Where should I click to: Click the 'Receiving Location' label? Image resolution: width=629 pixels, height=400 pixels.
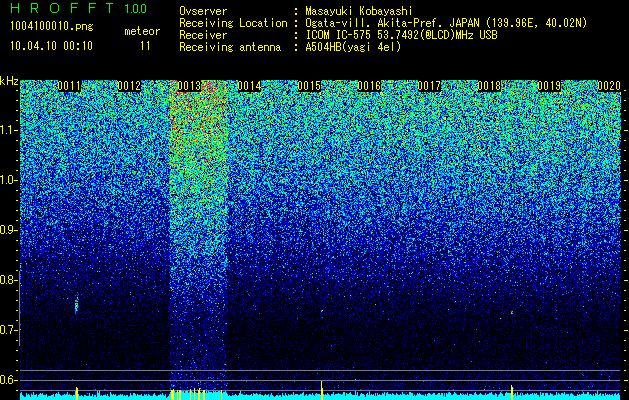(x=233, y=23)
